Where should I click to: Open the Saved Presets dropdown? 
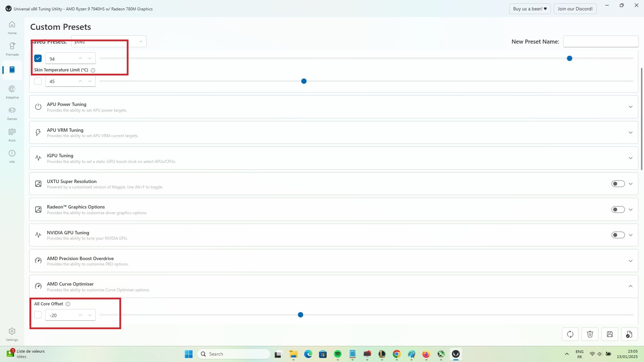(109, 42)
